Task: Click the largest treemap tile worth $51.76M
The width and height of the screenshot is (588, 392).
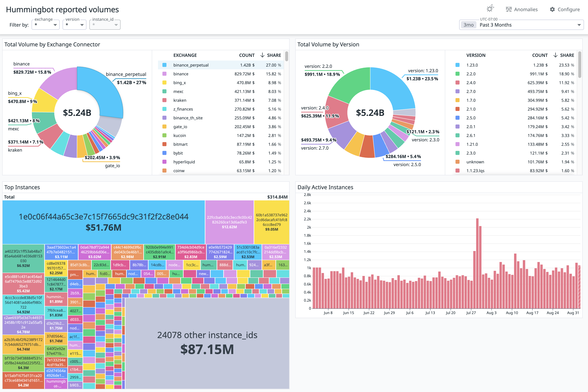Action: tap(104, 222)
